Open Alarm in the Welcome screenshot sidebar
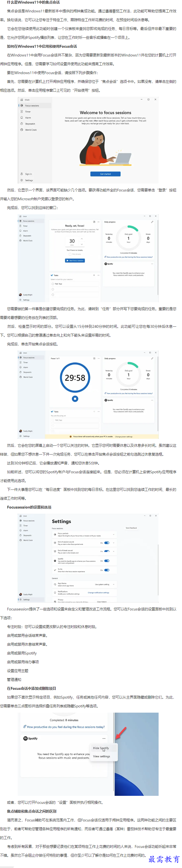Screen dimensions: 182x868 click(35, 118)
